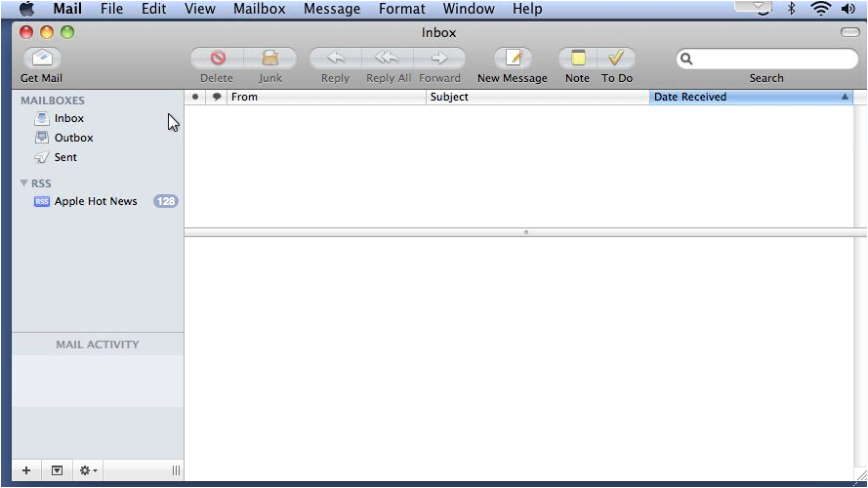
Task: Open the View menu
Action: click(x=200, y=9)
